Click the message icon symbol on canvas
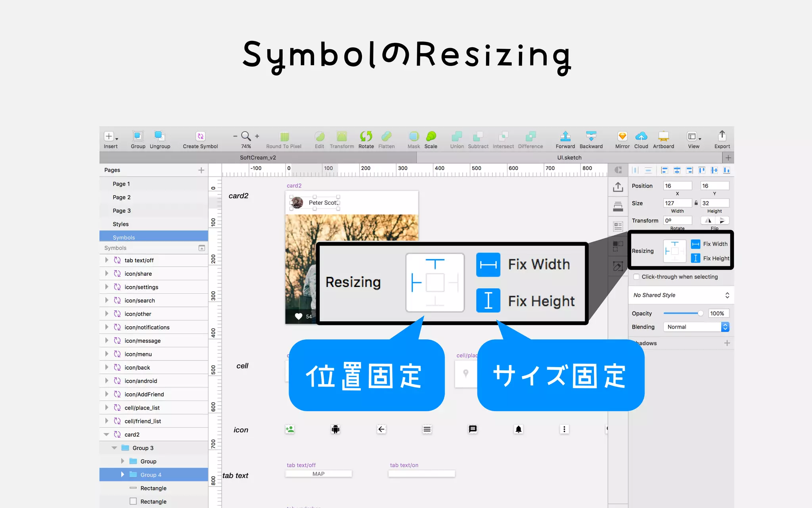812x508 pixels. tap(473, 429)
